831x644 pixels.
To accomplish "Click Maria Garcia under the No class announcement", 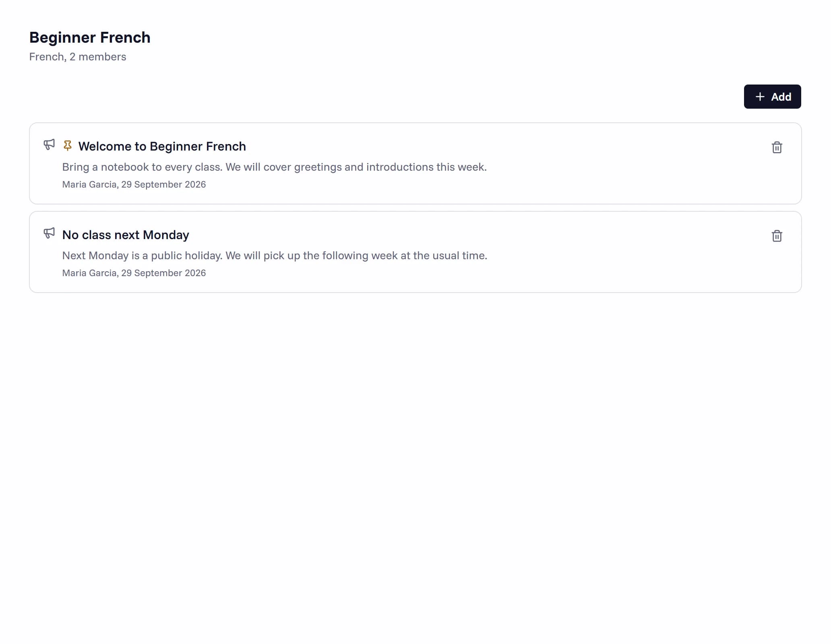I will click(x=89, y=273).
